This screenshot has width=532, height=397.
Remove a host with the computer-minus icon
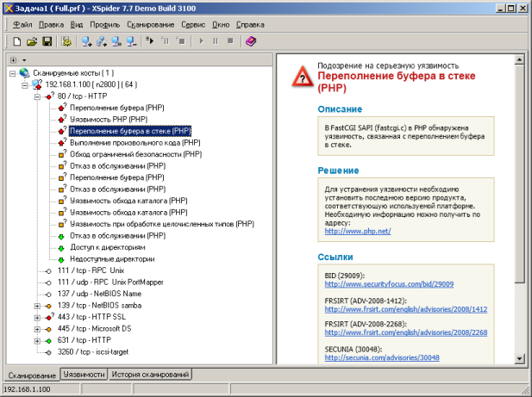[x=131, y=41]
